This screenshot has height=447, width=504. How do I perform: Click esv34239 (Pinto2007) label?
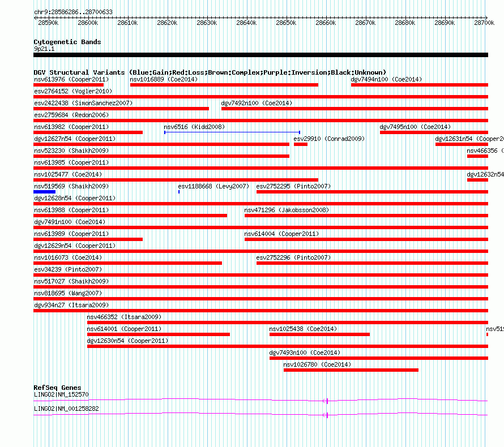(x=68, y=269)
